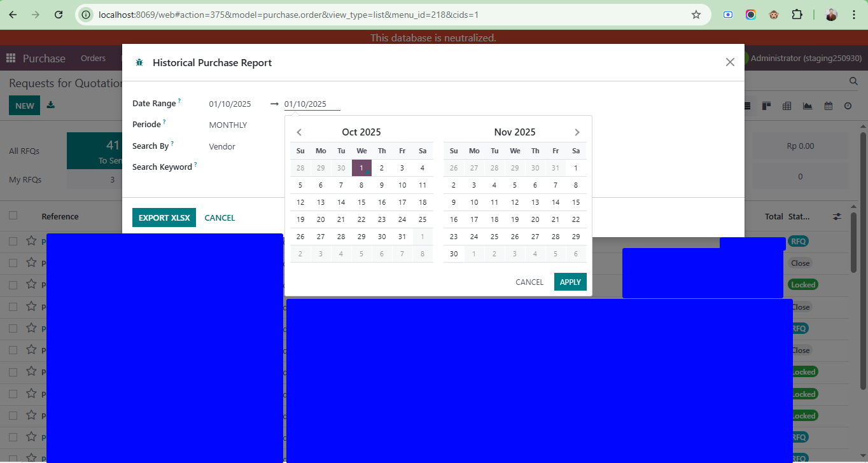The height and width of the screenshot is (463, 868).
Task: Select day 19 in Nov 2025
Action: coord(515,219)
